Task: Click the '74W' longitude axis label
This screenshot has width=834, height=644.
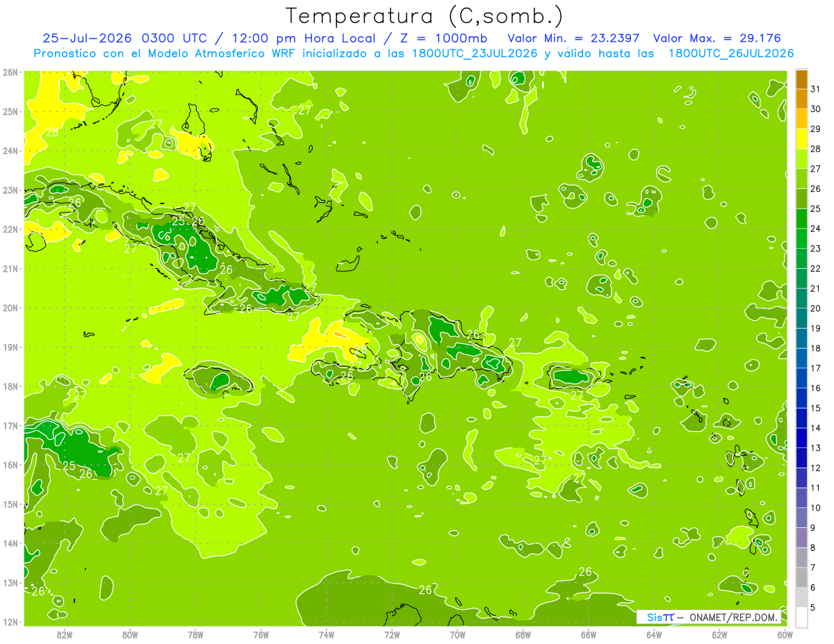Action: [327, 634]
